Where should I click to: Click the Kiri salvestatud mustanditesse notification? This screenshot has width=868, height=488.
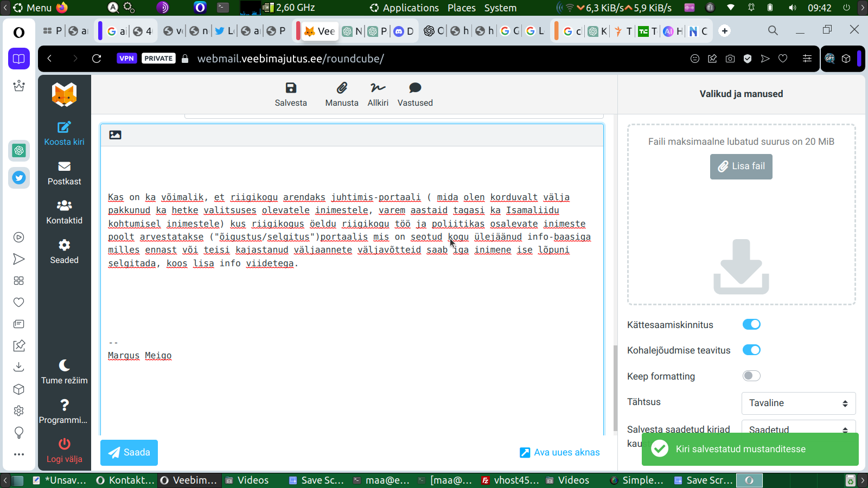tap(750, 449)
